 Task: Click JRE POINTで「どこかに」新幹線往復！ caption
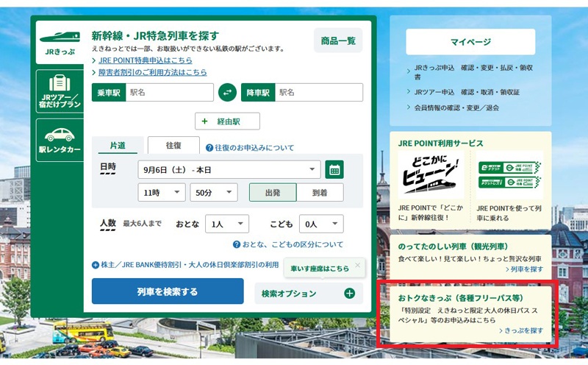[x=431, y=213]
